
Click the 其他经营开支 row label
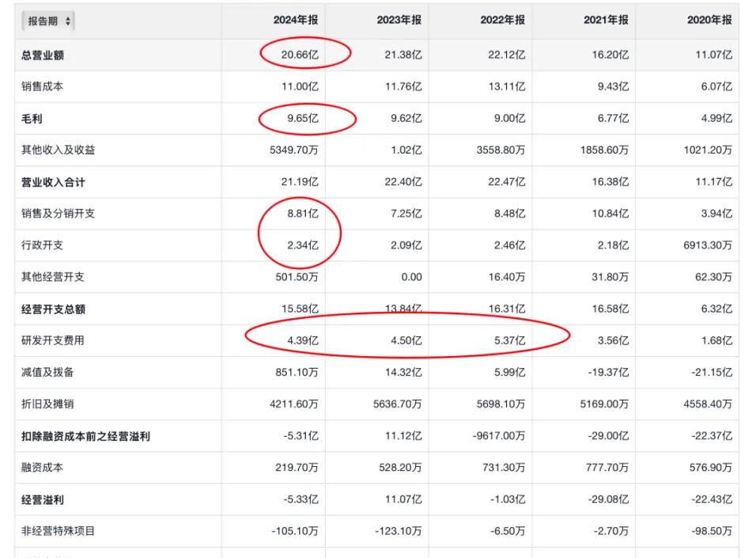click(53, 277)
